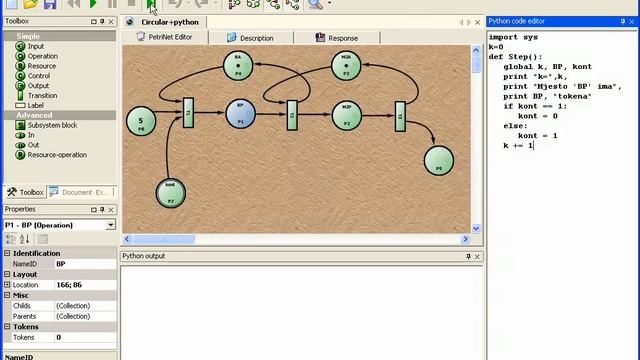
Task: Click the magnifier zoom icon
Action: 315,4
